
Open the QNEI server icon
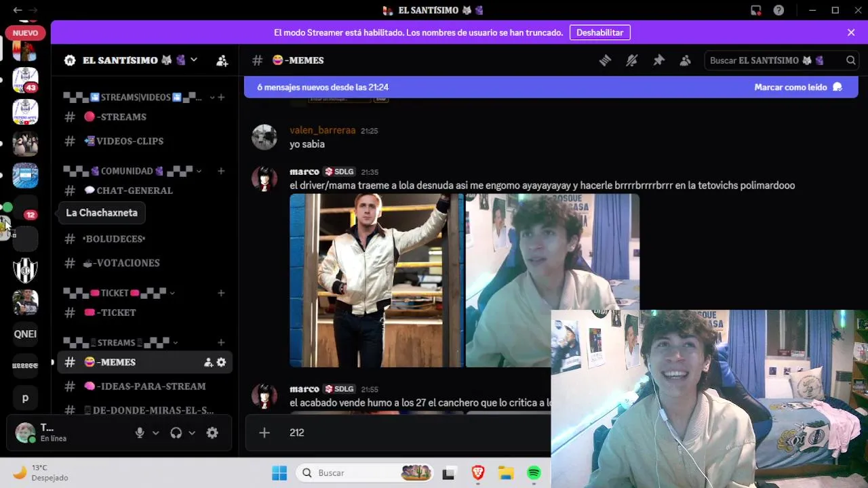click(25, 333)
